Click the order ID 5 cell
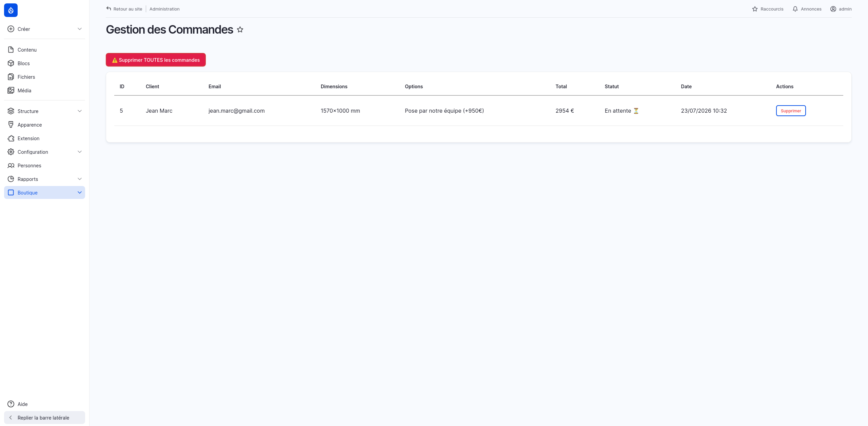This screenshot has height=426, width=868. [121, 111]
